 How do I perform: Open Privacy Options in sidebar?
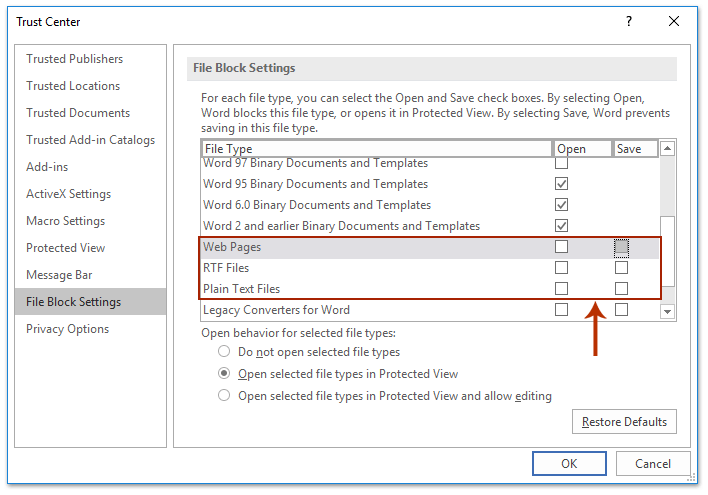[x=68, y=329]
